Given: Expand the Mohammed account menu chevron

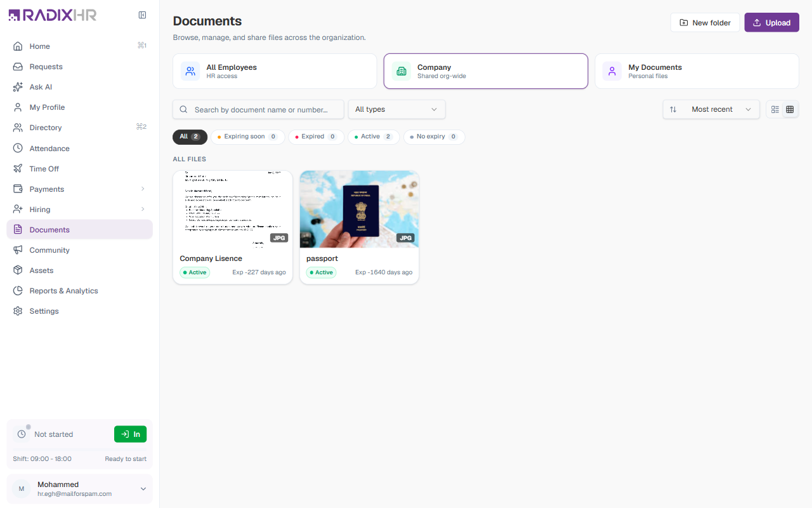Looking at the screenshot, I should [143, 489].
